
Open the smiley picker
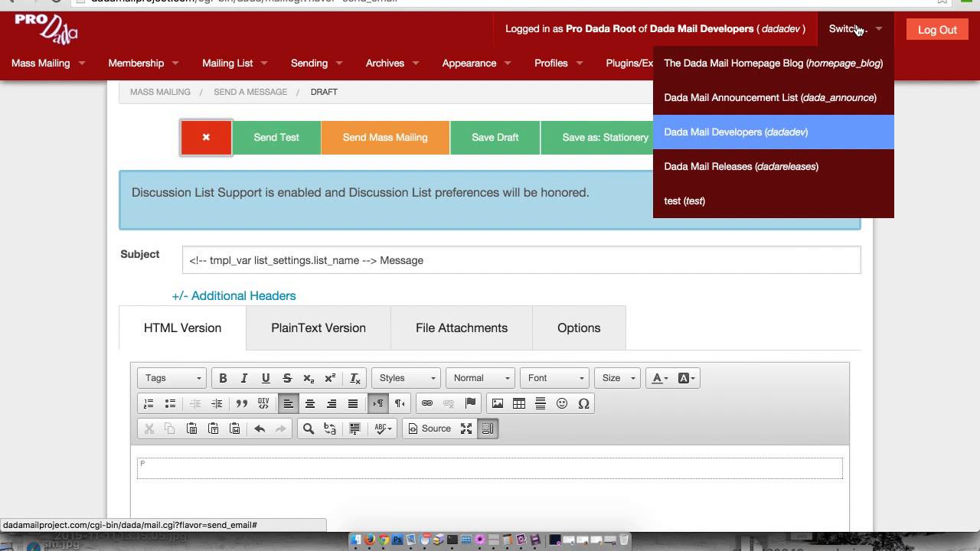point(562,403)
